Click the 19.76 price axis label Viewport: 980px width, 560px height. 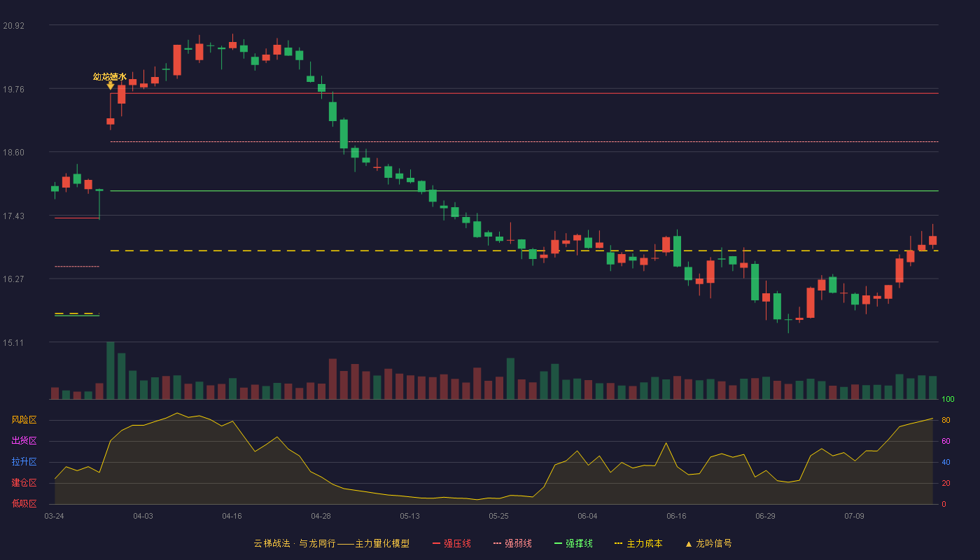point(13,89)
